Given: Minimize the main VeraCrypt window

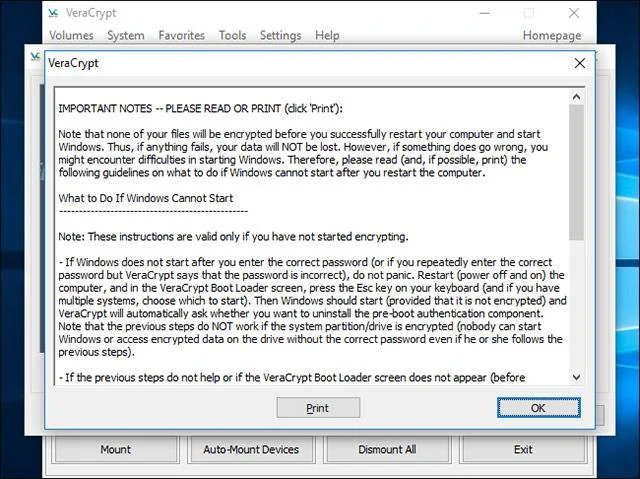Looking at the screenshot, I should pos(484,13).
